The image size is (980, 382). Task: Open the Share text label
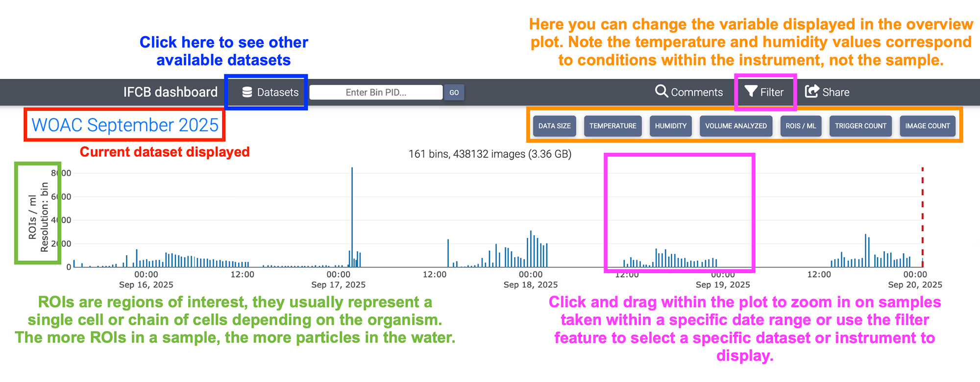coord(836,92)
